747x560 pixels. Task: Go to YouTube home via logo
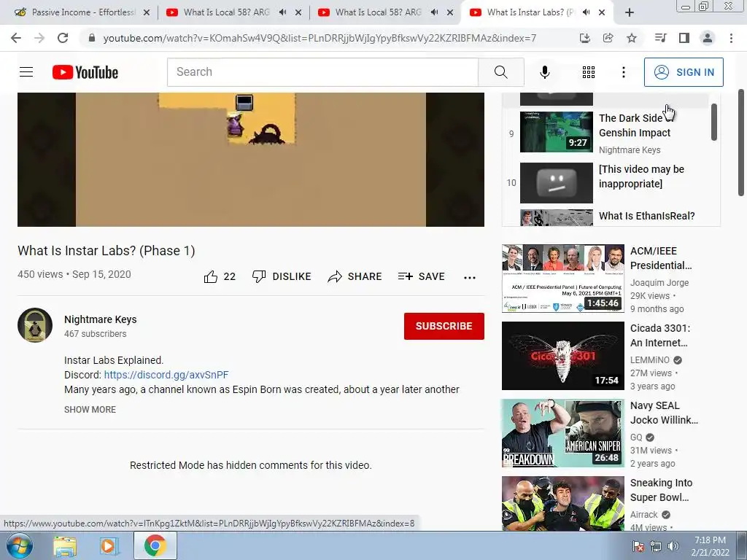coord(85,72)
